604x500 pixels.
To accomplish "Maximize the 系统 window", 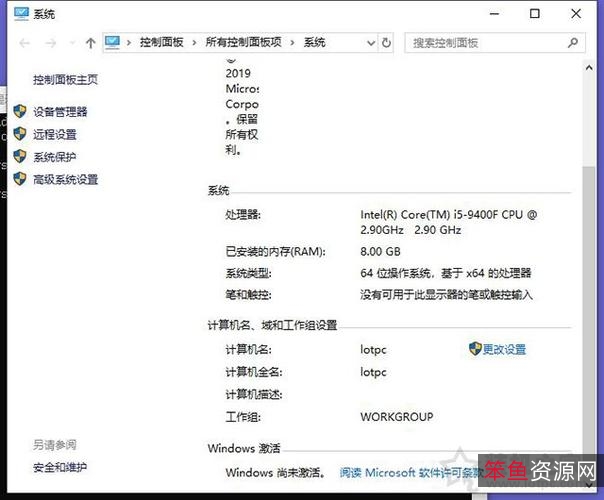I will pos(535,14).
